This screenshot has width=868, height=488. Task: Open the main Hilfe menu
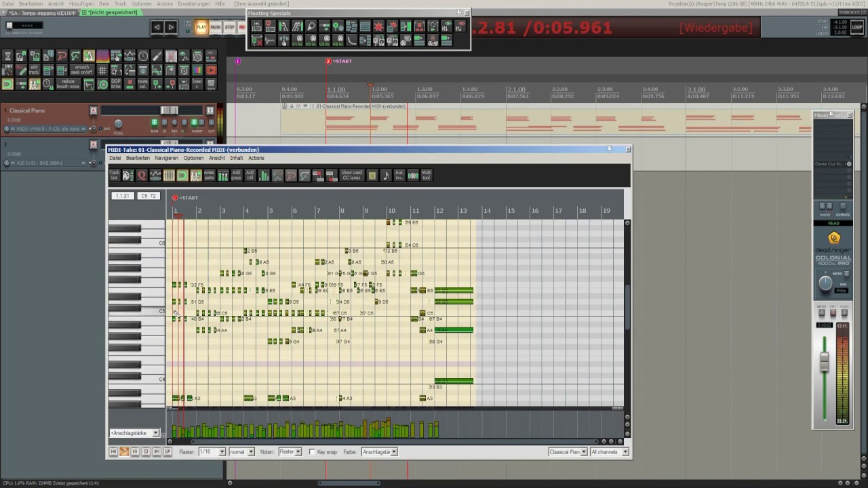220,4
